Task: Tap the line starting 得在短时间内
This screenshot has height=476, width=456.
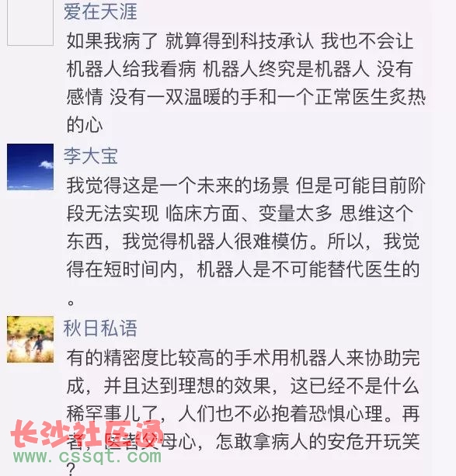Action: point(243,269)
